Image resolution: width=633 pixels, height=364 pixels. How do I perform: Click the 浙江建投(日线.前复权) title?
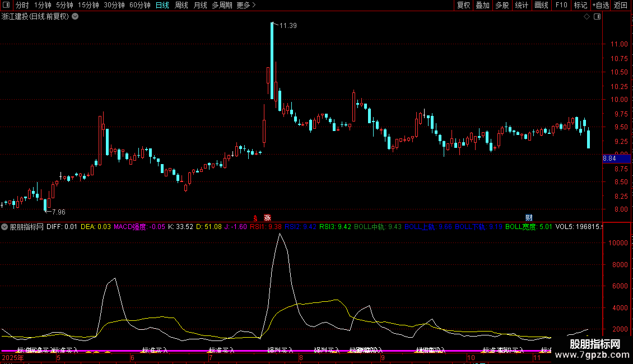pyautogui.click(x=35, y=17)
